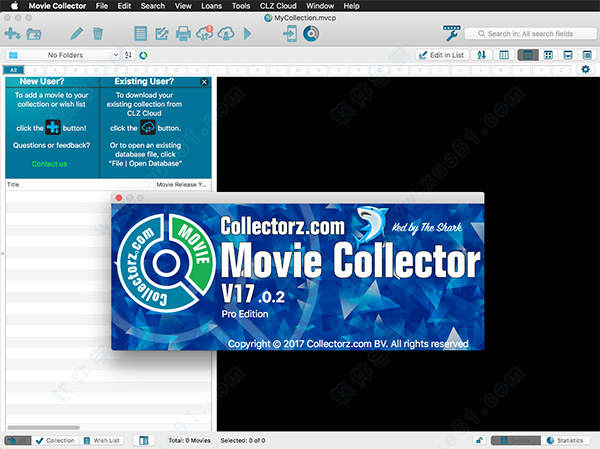
Task: Open the No Folders dropdown
Action: [63, 55]
